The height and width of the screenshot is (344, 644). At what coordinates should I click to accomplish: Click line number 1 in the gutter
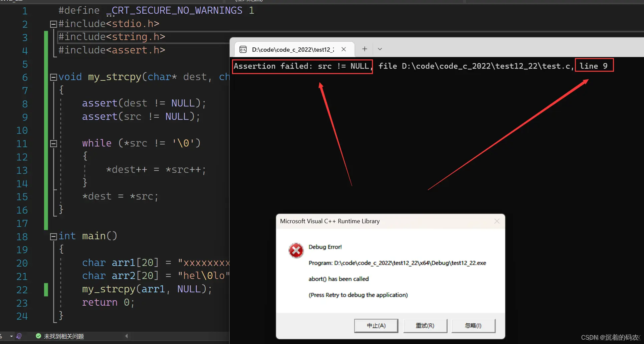pyautogui.click(x=25, y=11)
